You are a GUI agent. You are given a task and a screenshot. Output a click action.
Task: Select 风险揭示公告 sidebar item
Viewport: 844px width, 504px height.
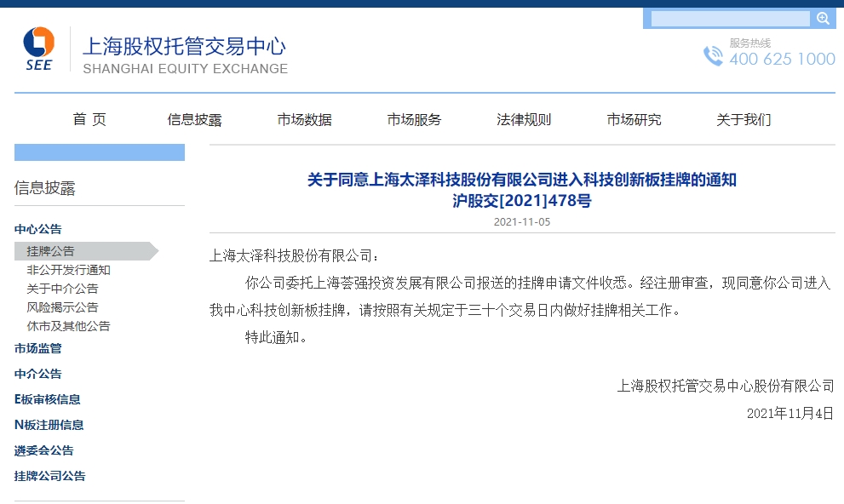tap(62, 307)
